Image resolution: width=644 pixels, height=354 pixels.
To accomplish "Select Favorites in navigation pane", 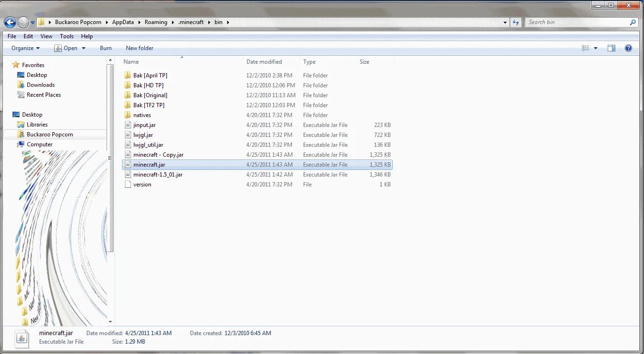I will click(x=33, y=65).
